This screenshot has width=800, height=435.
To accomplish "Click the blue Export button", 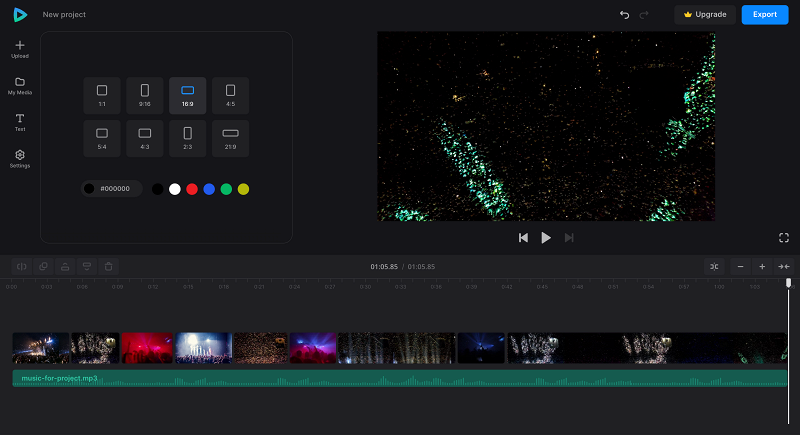I will tap(765, 15).
